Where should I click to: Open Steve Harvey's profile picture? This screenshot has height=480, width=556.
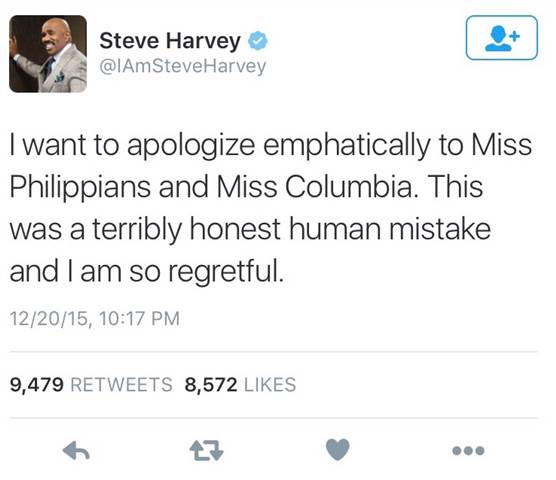pyautogui.click(x=48, y=54)
